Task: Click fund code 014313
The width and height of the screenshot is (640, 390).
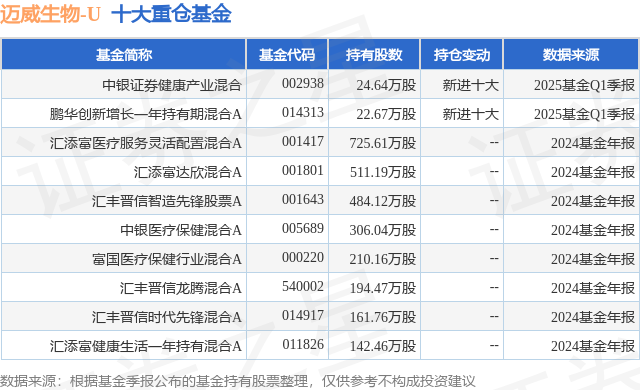Action: point(303,112)
